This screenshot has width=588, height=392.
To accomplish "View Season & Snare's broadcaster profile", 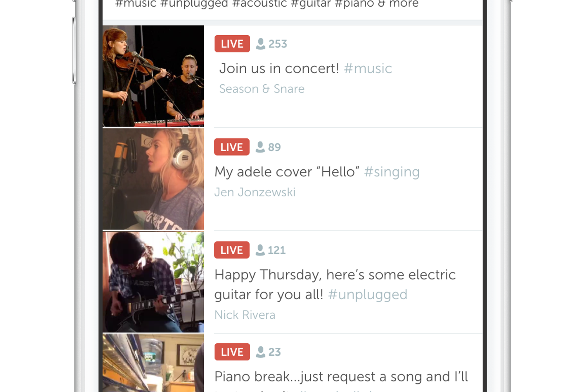I will [x=261, y=89].
